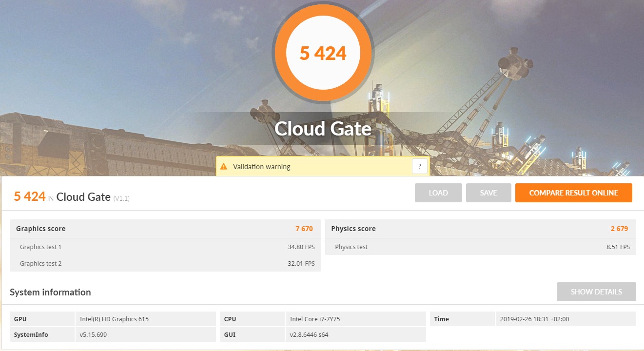This screenshot has height=351, width=644.
Task: Select the 34.80 FPS value
Action: [301, 247]
